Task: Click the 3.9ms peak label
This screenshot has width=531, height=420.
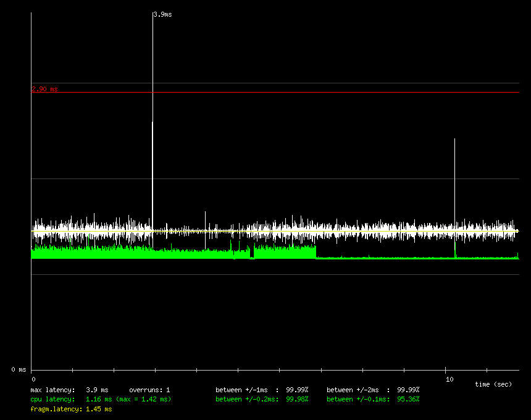Action: coord(162,14)
